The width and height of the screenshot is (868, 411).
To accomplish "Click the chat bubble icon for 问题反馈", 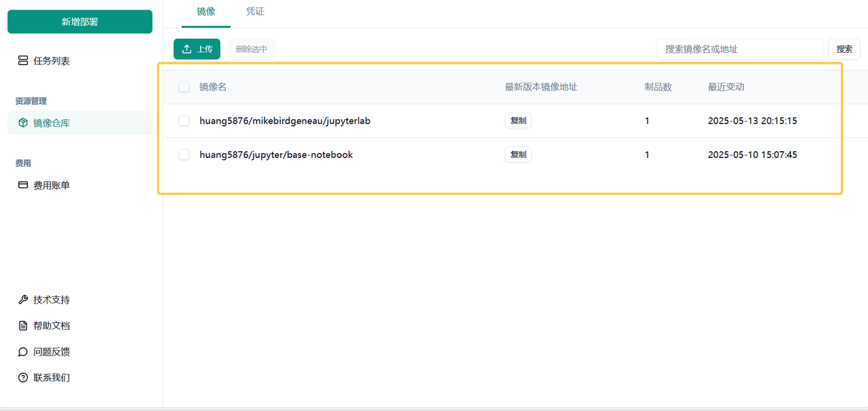I will coord(23,352).
